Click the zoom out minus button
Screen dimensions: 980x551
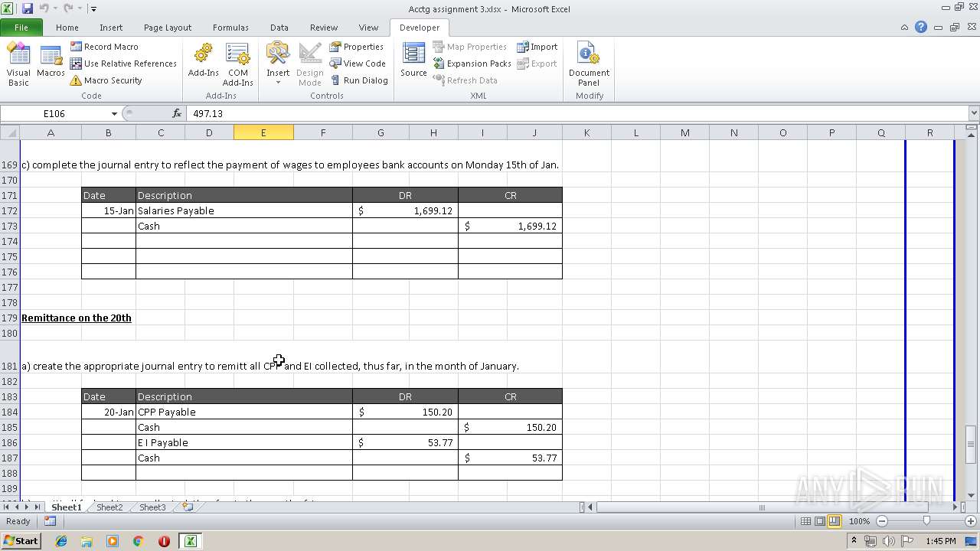click(x=881, y=521)
